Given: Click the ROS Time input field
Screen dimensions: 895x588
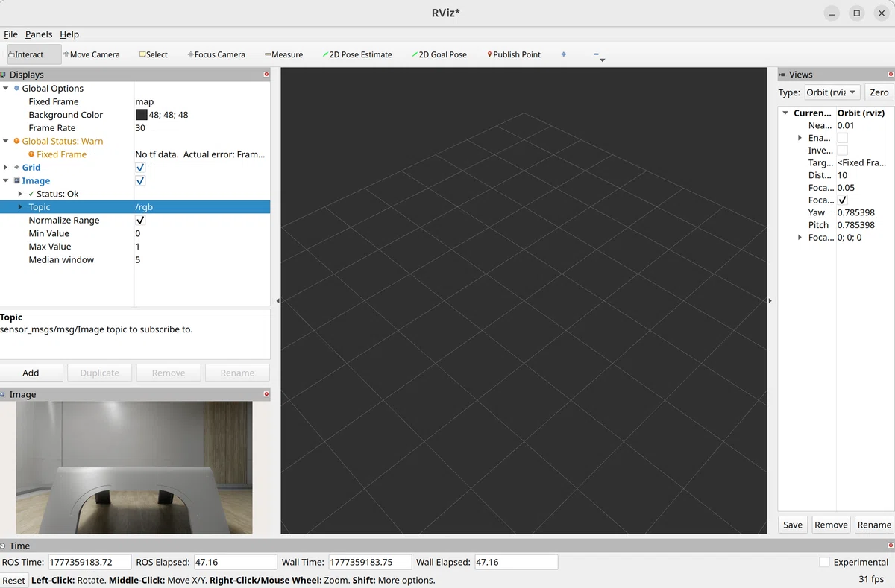Looking at the screenshot, I should 89,562.
